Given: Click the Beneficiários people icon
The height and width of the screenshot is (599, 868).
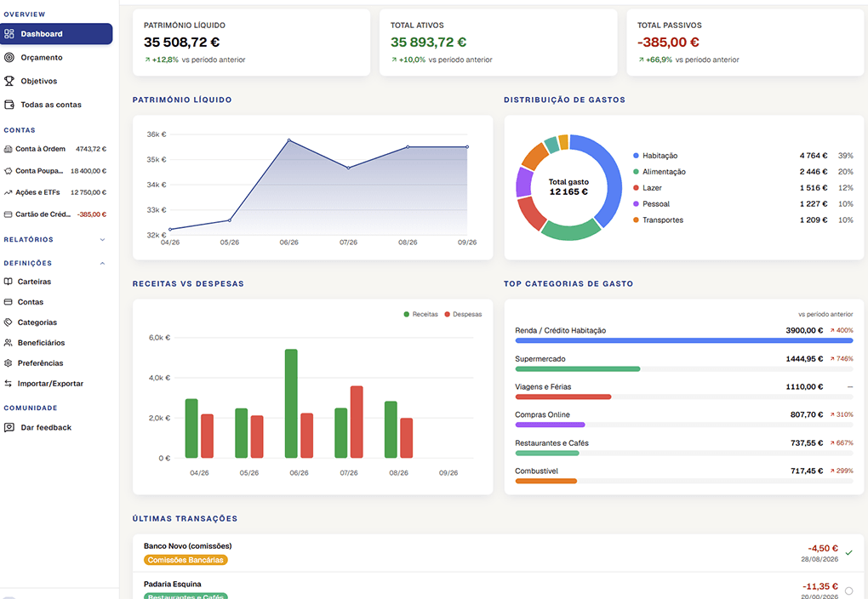Looking at the screenshot, I should point(8,343).
